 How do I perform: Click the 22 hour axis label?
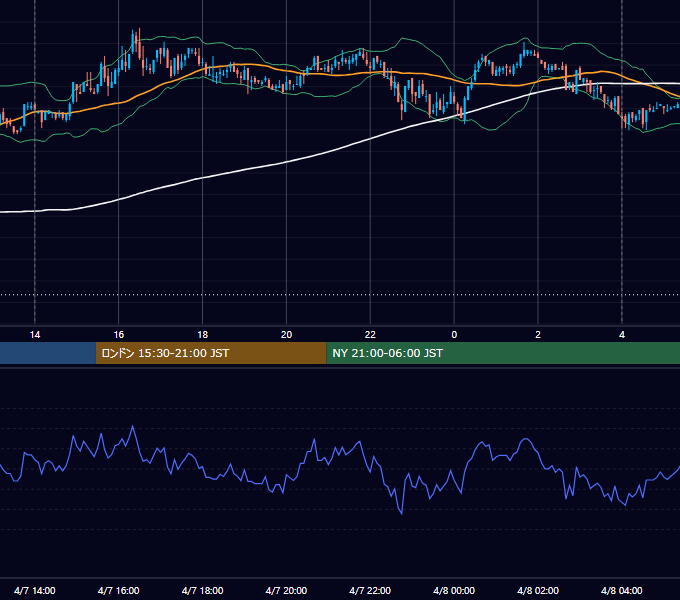370,335
